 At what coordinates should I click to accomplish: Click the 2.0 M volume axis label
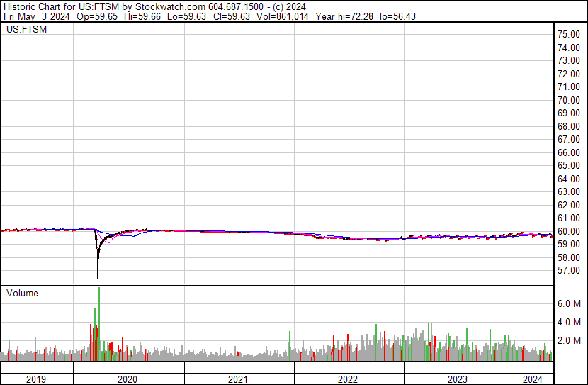tap(570, 340)
